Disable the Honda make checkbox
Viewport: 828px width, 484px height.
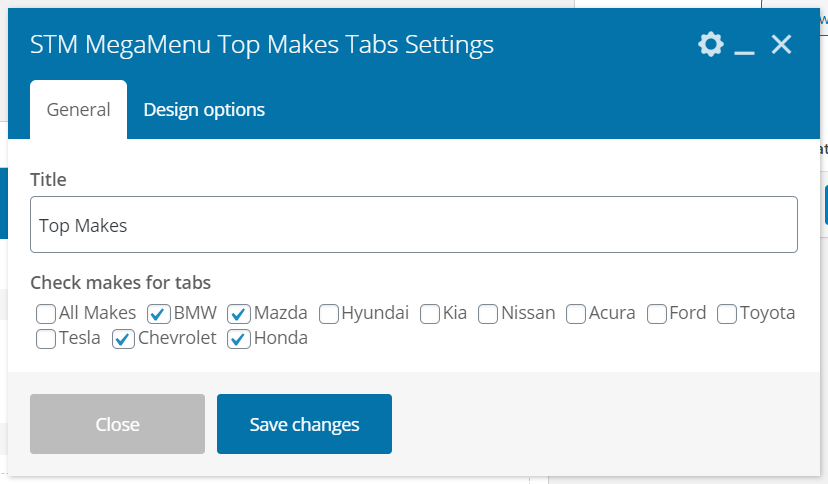pos(239,339)
